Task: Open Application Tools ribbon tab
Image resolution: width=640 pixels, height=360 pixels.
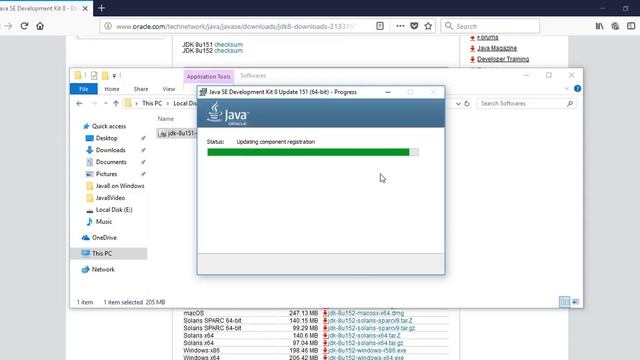Action: tap(209, 76)
